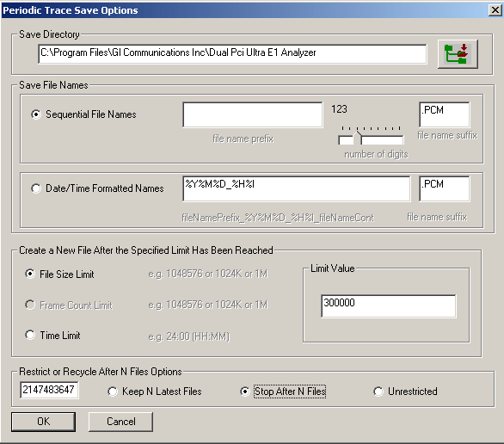Focus the file name prefix field

(x=253, y=114)
